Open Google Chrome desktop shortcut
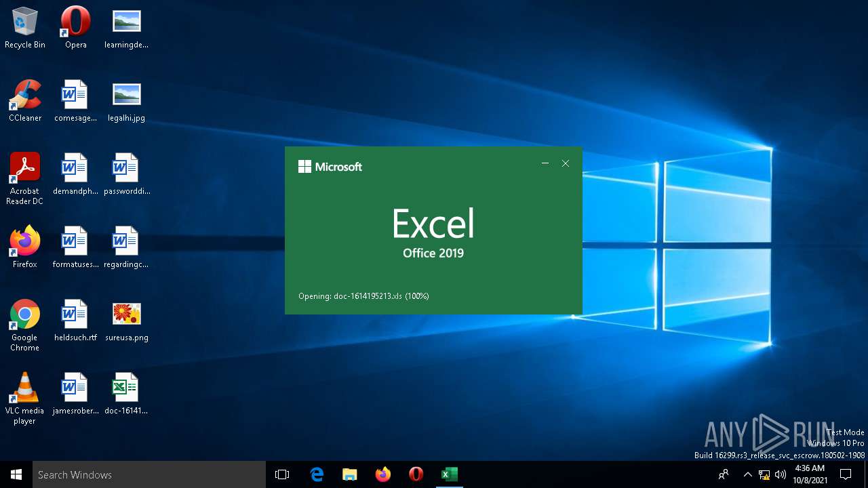Viewport: 868px width, 488px height. click(25, 325)
